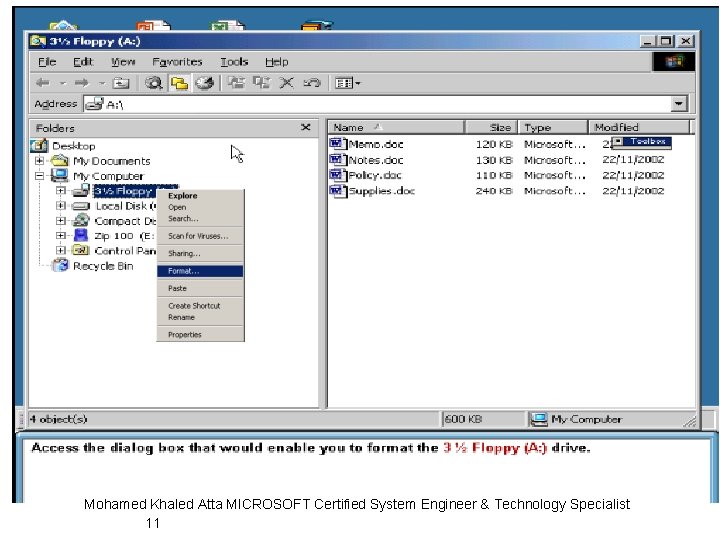Image resolution: width=720 pixels, height=540 pixels.
Task: Toggle the Folders toolbar button
Action: (179, 83)
